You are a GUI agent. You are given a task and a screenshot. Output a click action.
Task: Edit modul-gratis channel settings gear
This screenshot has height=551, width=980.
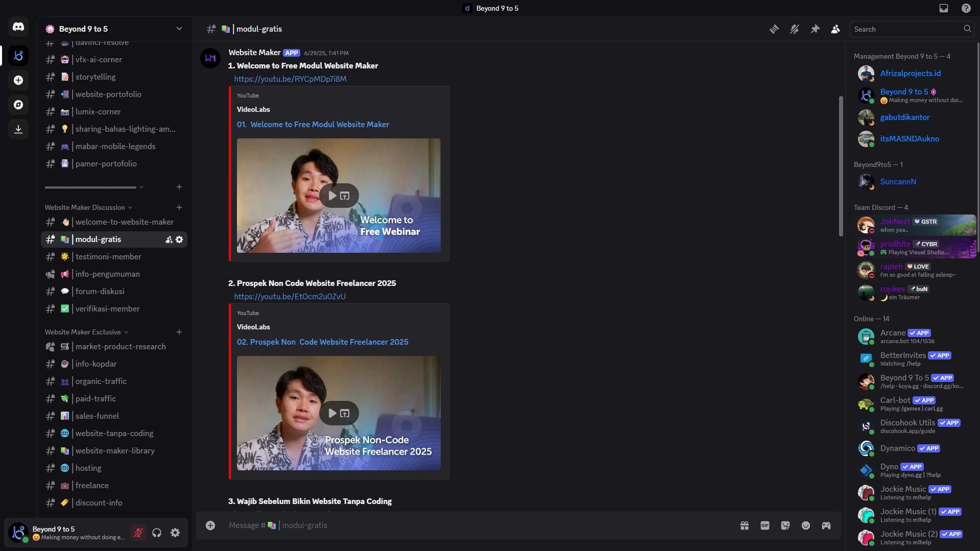179,239
